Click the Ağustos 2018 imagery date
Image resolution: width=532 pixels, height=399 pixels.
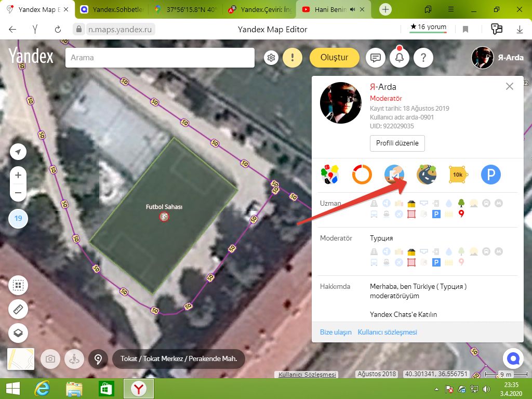pyautogui.click(x=377, y=374)
